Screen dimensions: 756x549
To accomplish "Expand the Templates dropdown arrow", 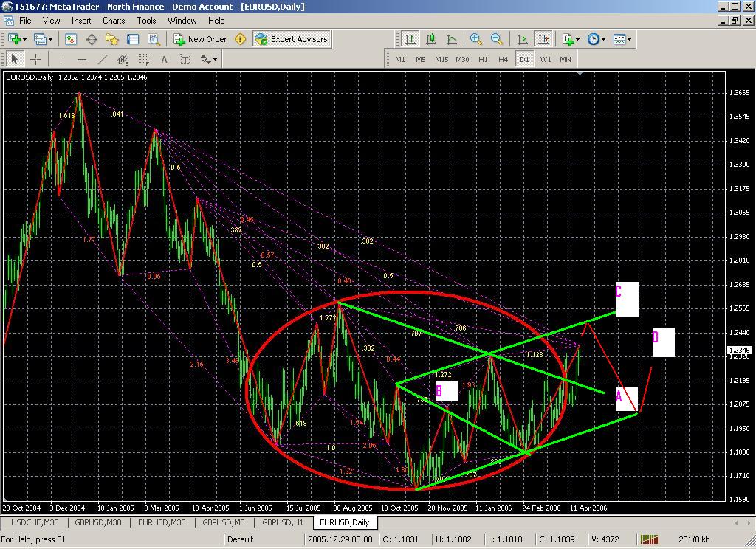I will (x=629, y=40).
